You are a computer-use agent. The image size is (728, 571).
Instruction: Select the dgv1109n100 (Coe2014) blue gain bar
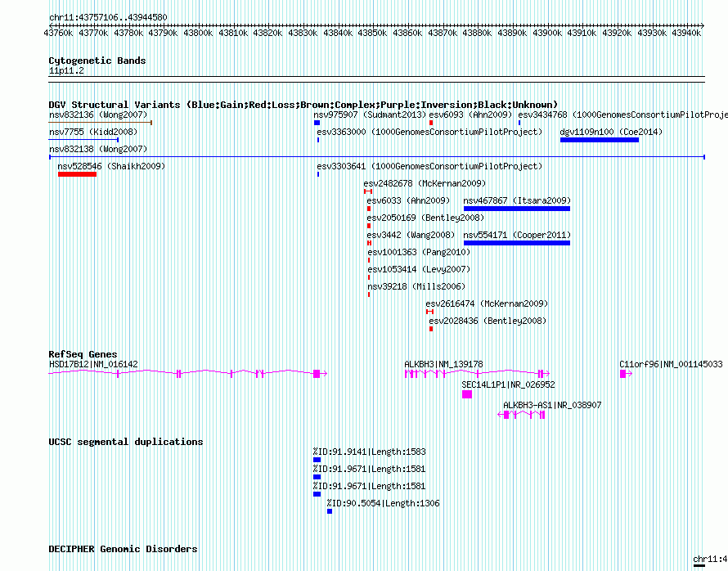600,140
